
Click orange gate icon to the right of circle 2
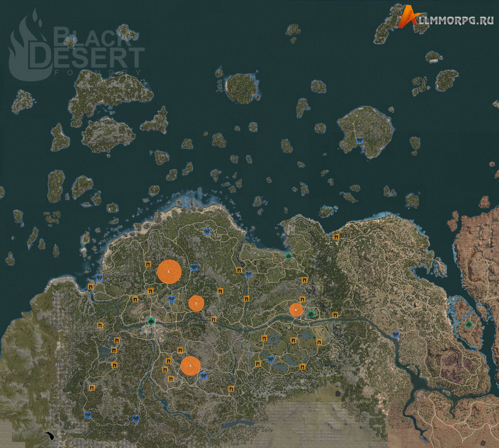pyautogui.click(x=220, y=291)
